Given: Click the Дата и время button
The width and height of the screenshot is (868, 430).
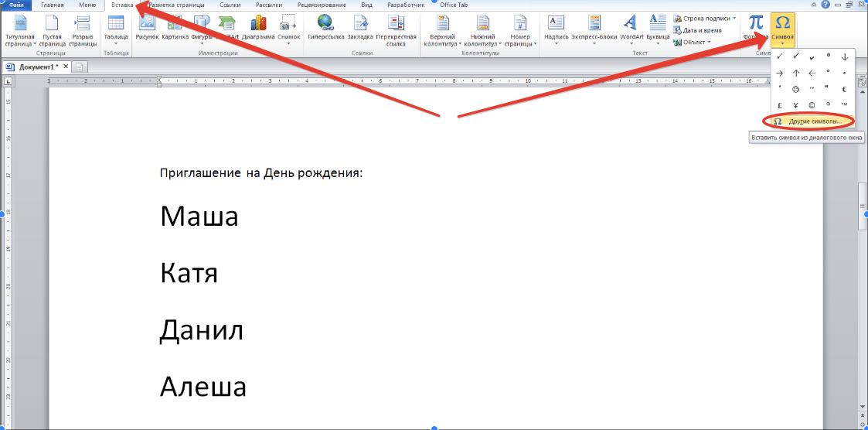Looking at the screenshot, I should [x=698, y=30].
